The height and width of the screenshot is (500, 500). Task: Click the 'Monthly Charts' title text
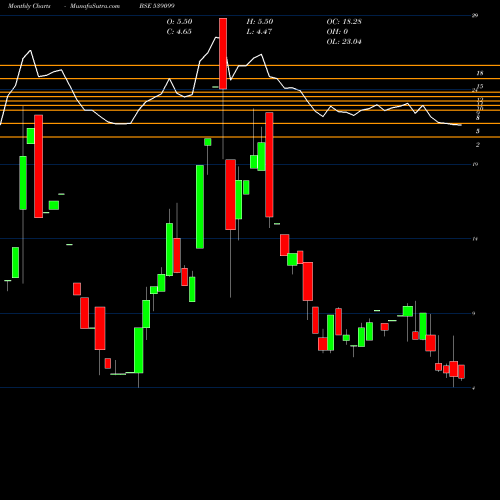29,6
